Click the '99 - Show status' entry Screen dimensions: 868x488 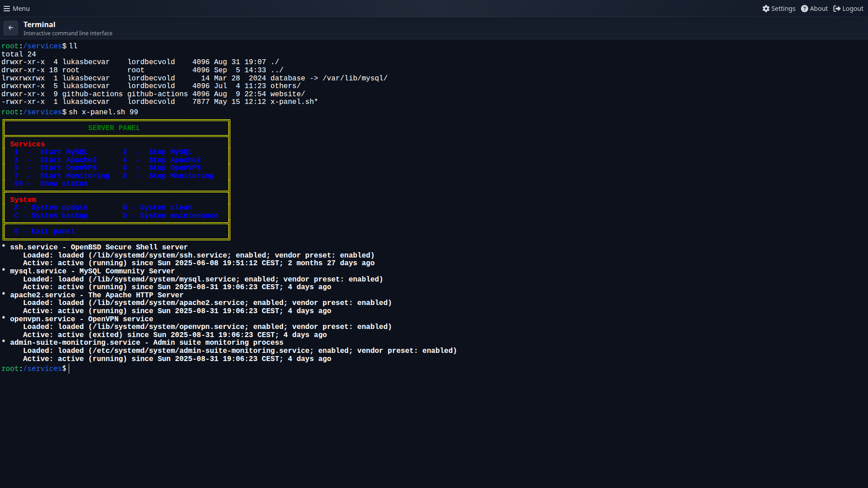(x=52, y=183)
